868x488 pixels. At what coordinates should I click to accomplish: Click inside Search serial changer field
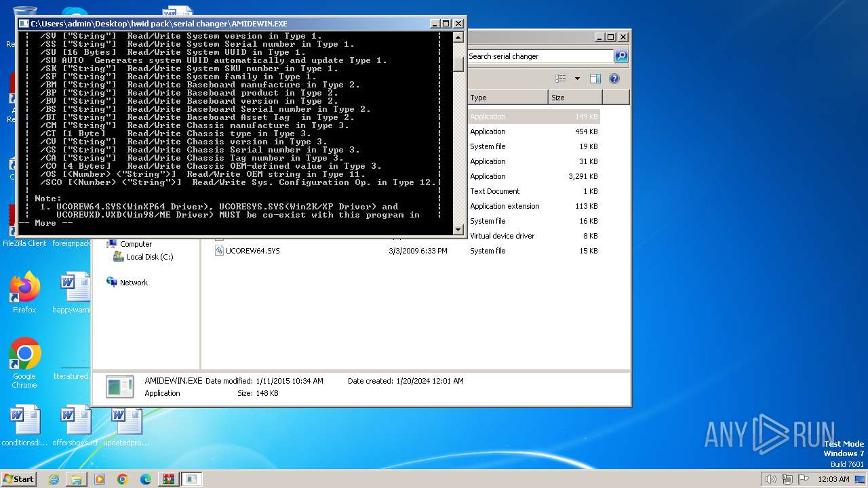tap(540, 56)
